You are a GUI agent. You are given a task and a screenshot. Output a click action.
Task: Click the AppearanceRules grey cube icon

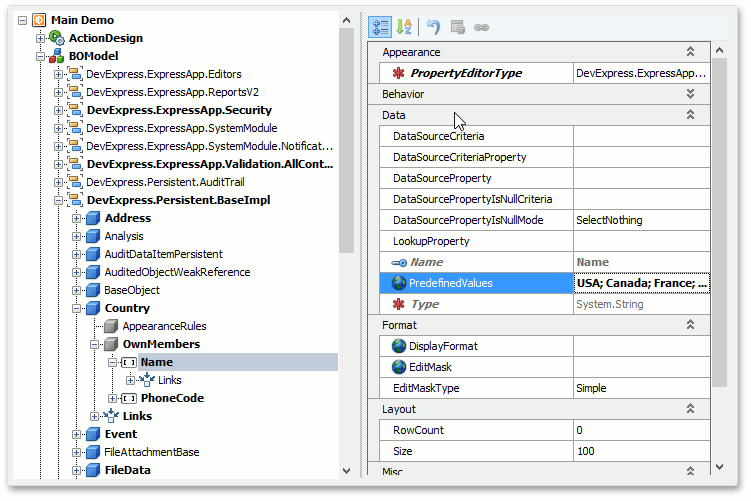[111, 327]
